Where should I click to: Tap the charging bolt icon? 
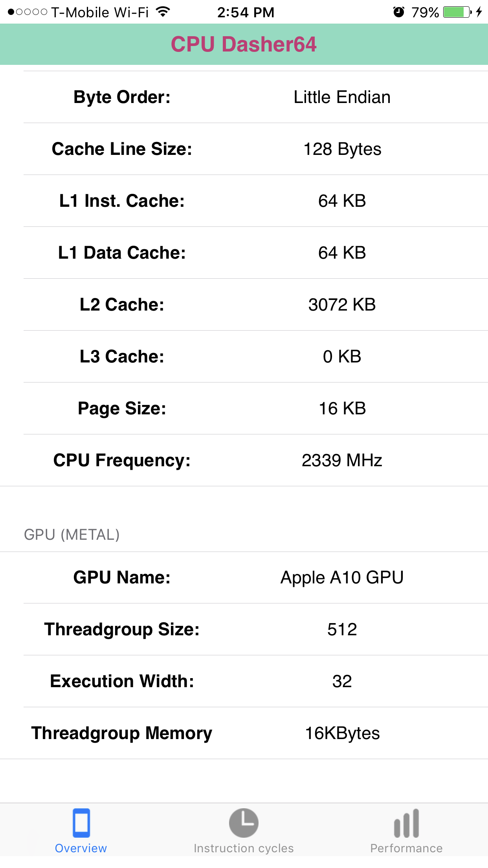pos(479,12)
